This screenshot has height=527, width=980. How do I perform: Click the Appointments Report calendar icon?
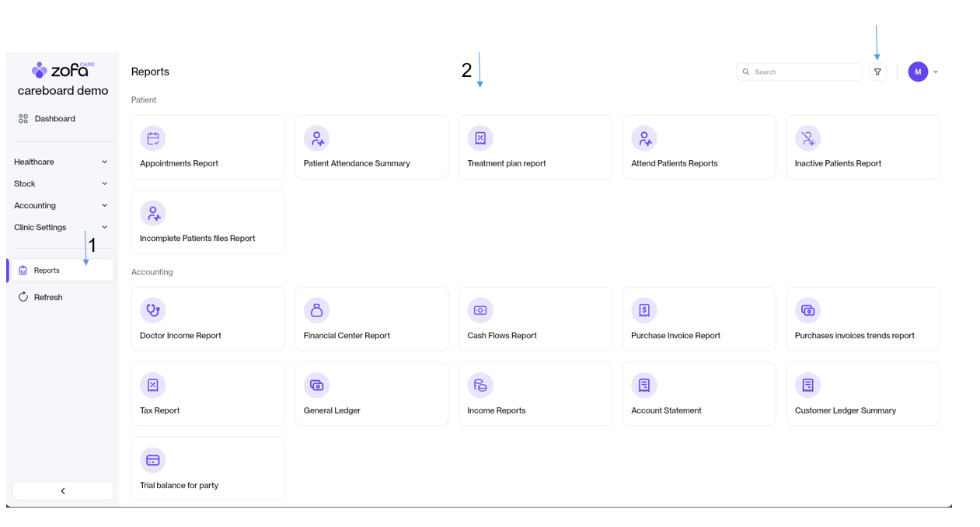click(153, 138)
